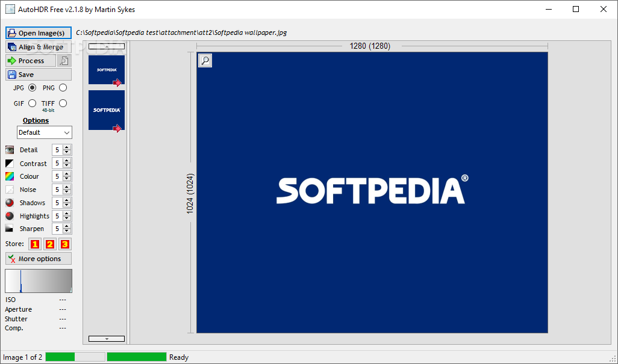The height and width of the screenshot is (364, 618).
Task: Click Store slot 1 button
Action: (35, 244)
